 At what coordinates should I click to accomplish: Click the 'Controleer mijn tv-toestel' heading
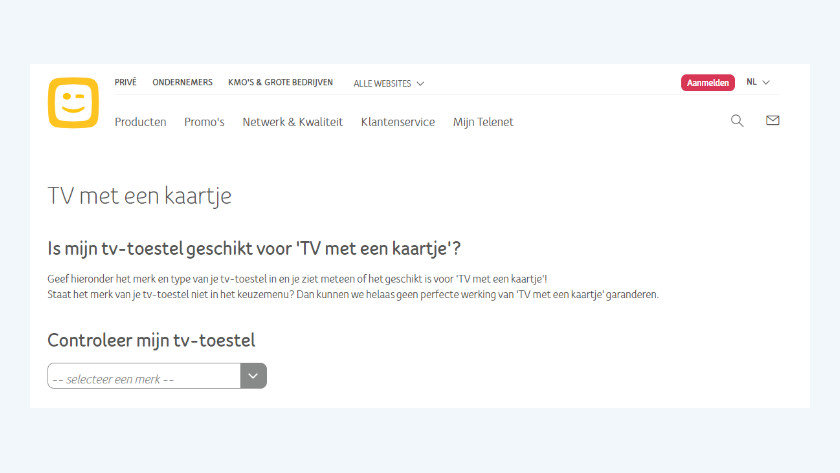151,341
